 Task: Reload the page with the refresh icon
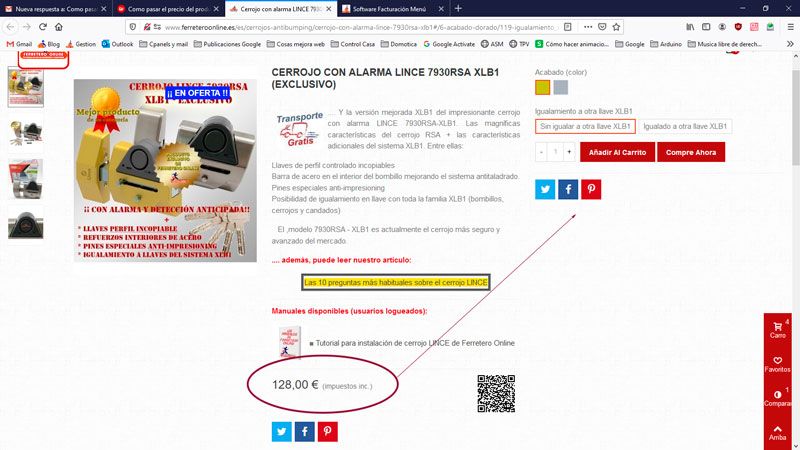(43, 27)
